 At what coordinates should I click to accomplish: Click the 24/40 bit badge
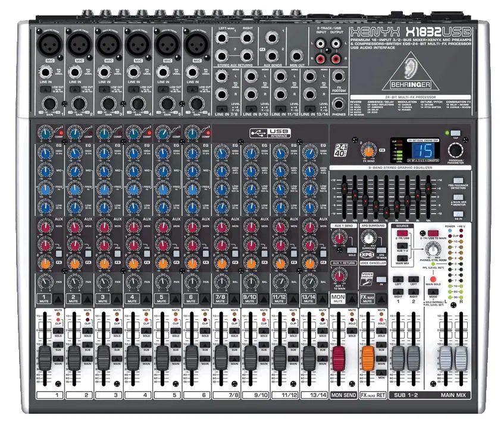pyautogui.click(x=341, y=150)
